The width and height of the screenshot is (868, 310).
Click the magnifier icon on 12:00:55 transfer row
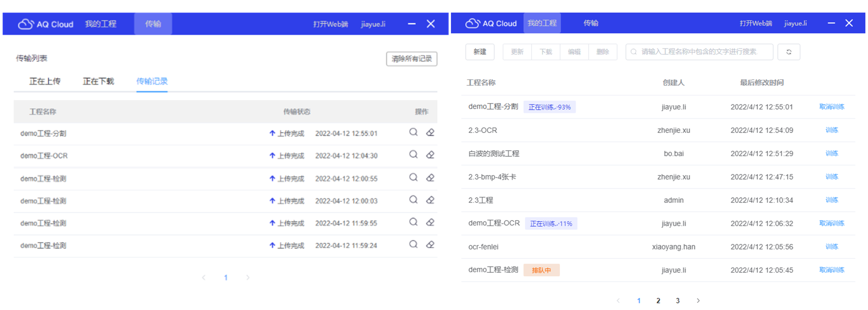coord(413,177)
